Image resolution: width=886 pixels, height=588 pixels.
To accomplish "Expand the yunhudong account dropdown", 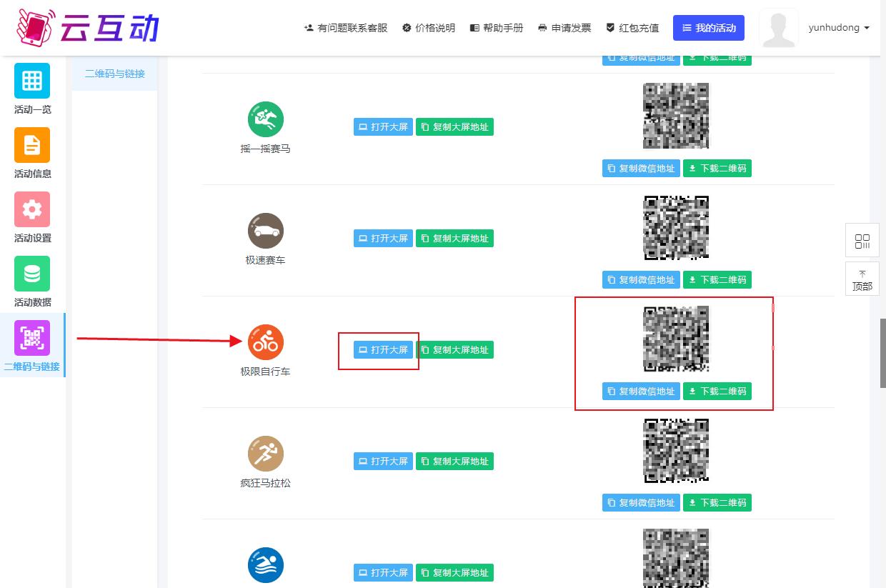I will pyautogui.click(x=839, y=28).
